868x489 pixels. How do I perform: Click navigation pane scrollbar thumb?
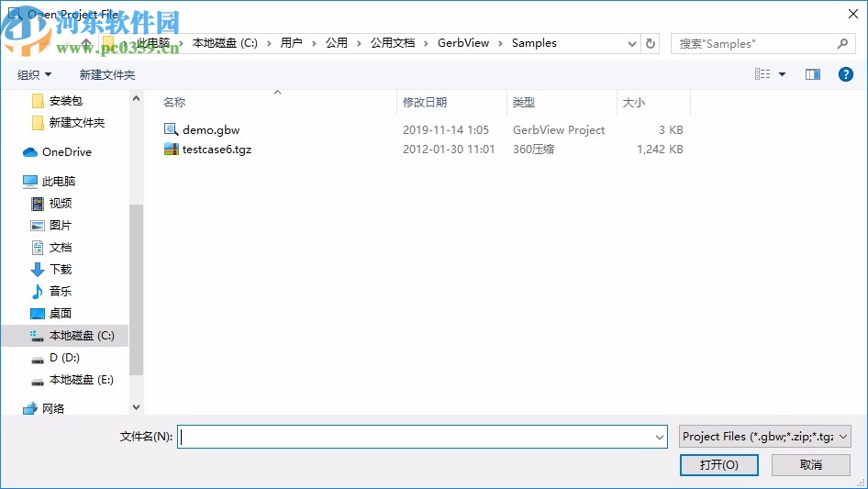(136, 290)
